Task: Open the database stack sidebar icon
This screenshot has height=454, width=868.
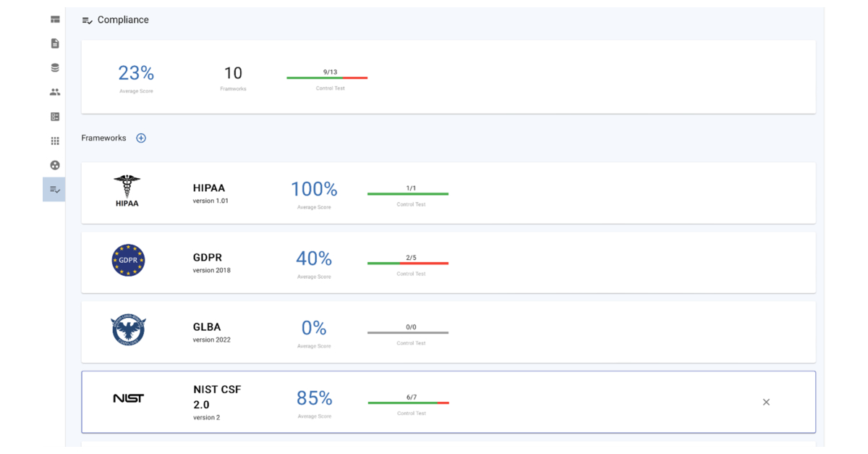Action: [55, 68]
